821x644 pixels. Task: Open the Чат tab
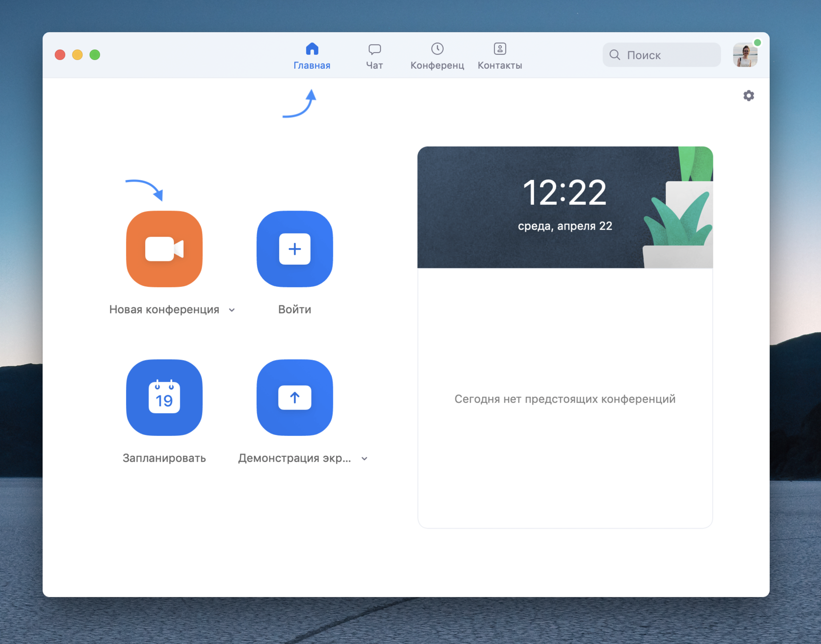[x=374, y=56]
